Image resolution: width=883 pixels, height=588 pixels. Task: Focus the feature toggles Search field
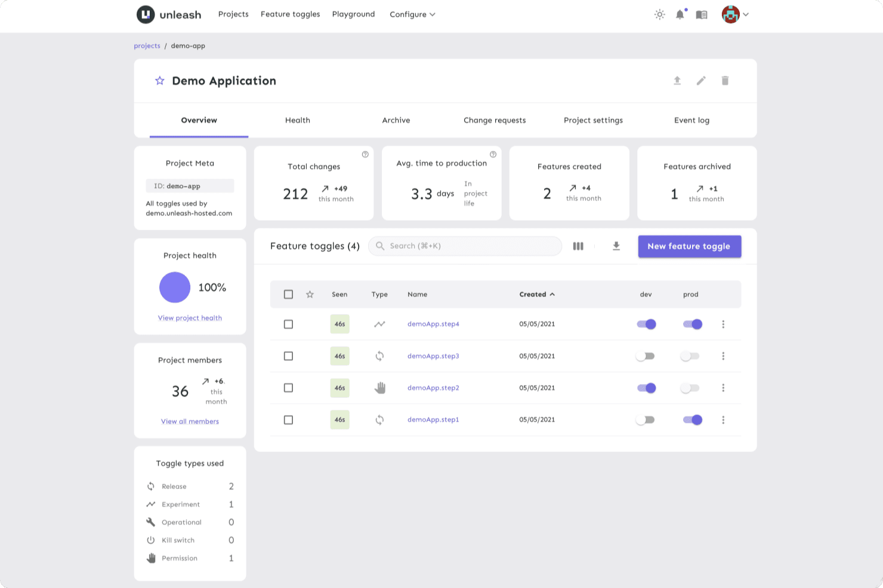tap(465, 246)
